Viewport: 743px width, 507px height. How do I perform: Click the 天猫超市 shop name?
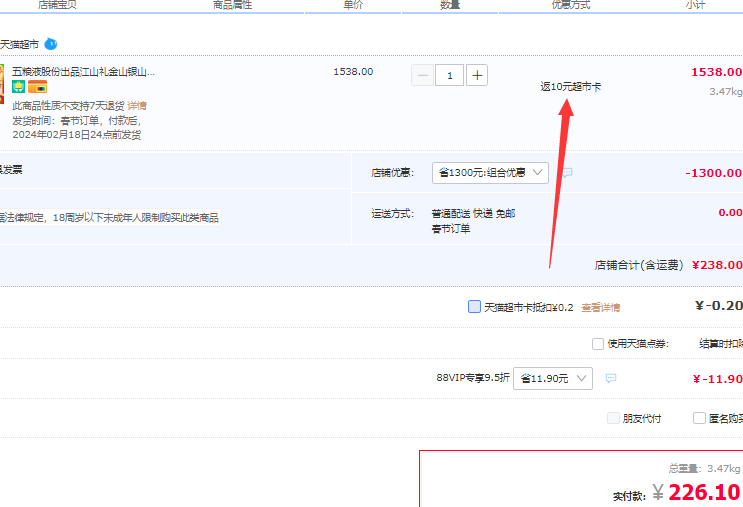[x=19, y=45]
